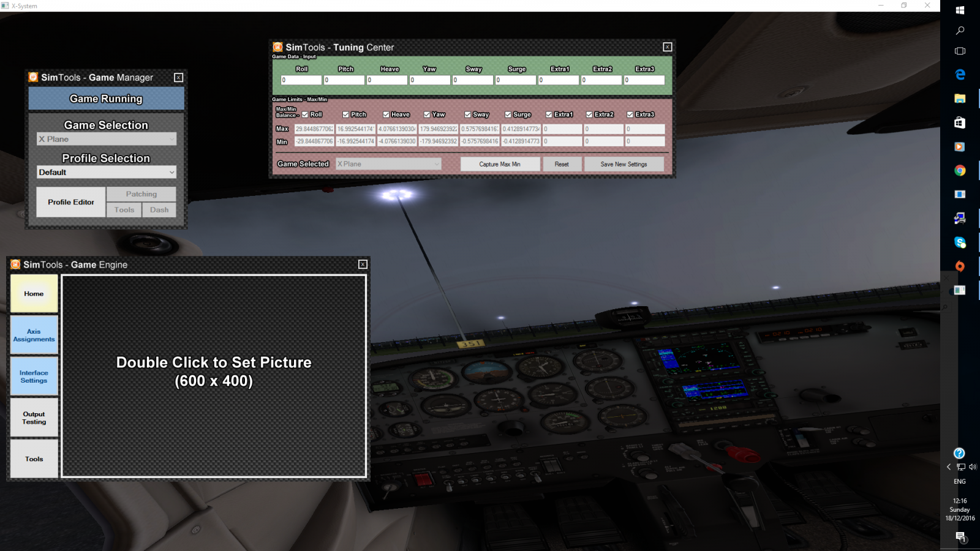
Task: Click Patching button in Game Manager
Action: click(x=141, y=194)
